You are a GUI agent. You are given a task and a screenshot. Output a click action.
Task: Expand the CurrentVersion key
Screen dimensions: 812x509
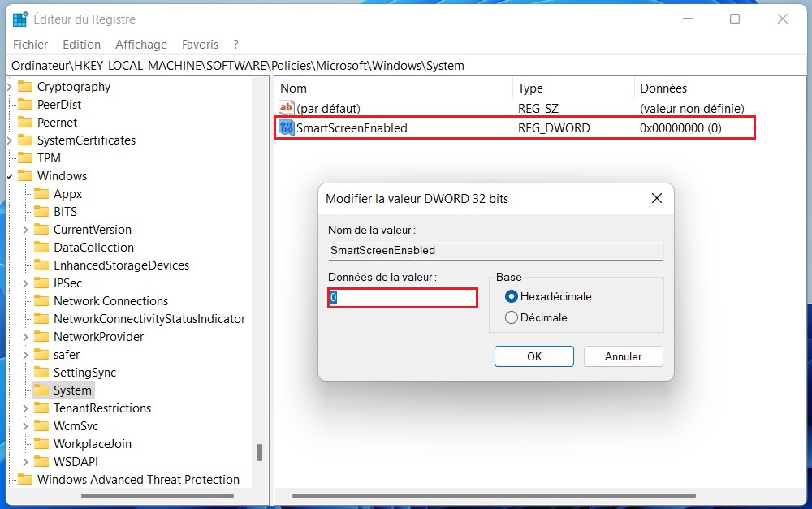coord(25,230)
